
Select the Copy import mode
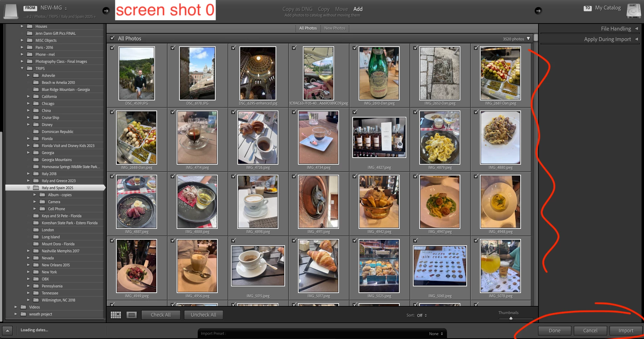pyautogui.click(x=324, y=9)
